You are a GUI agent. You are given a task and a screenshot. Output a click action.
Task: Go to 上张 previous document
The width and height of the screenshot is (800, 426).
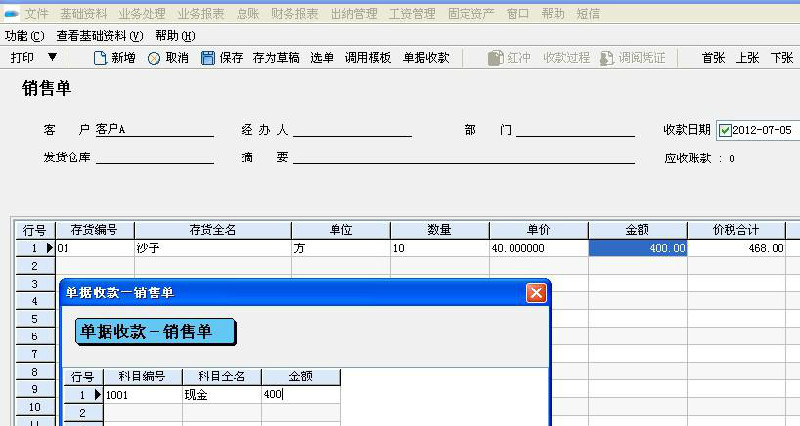747,58
